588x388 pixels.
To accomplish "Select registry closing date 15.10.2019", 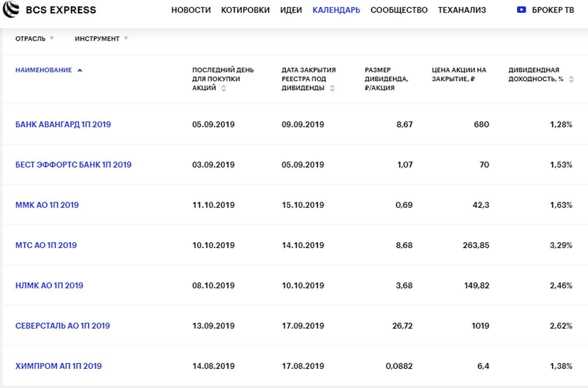I will pos(303,205).
